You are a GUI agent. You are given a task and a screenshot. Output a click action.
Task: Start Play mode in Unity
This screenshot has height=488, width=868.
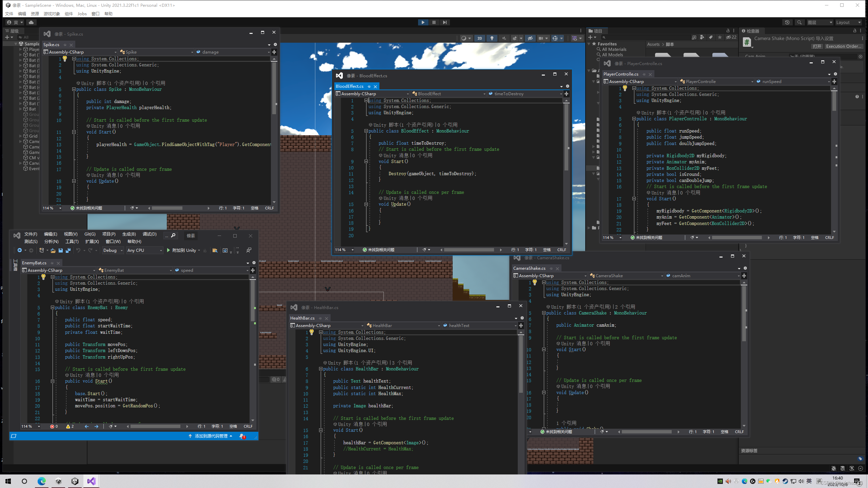tap(423, 22)
